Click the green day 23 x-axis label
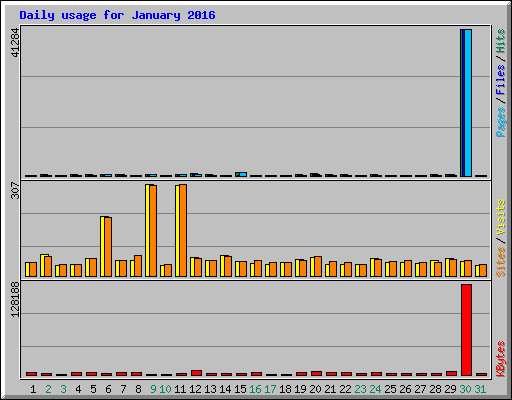512x400 pixels. pyautogui.click(x=360, y=389)
